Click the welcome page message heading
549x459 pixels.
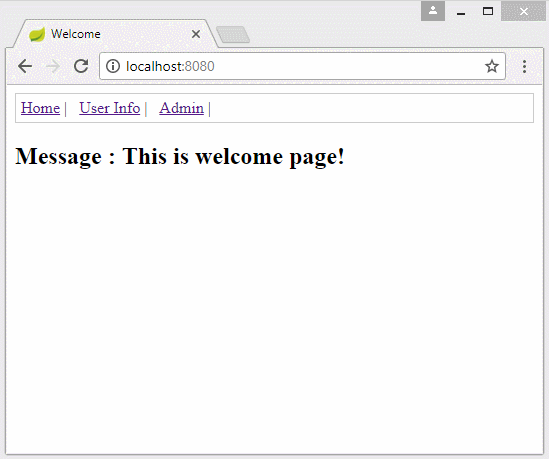[180, 156]
